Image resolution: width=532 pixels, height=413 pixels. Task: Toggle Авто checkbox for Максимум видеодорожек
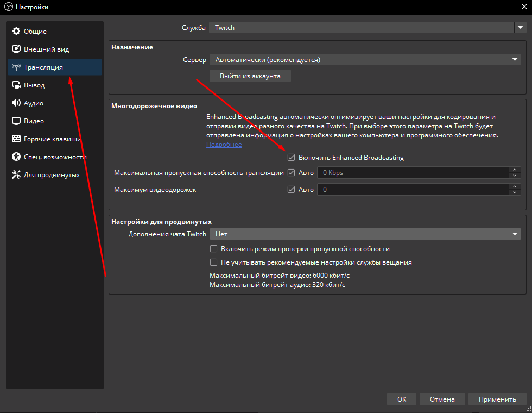(292, 190)
